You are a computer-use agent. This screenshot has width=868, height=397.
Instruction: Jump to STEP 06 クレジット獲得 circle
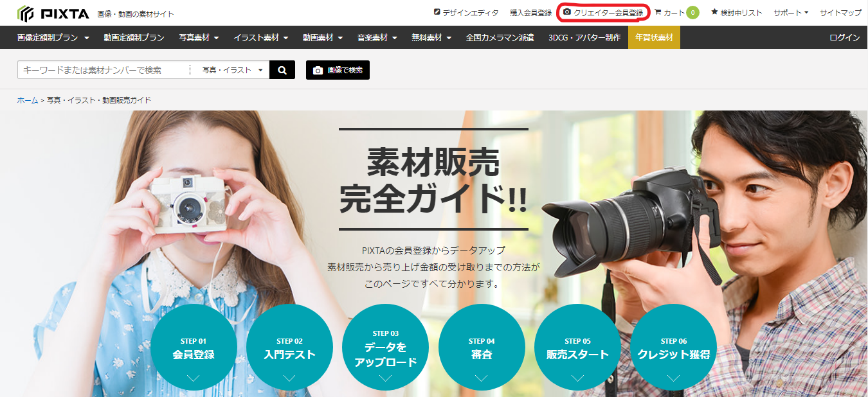673,347
